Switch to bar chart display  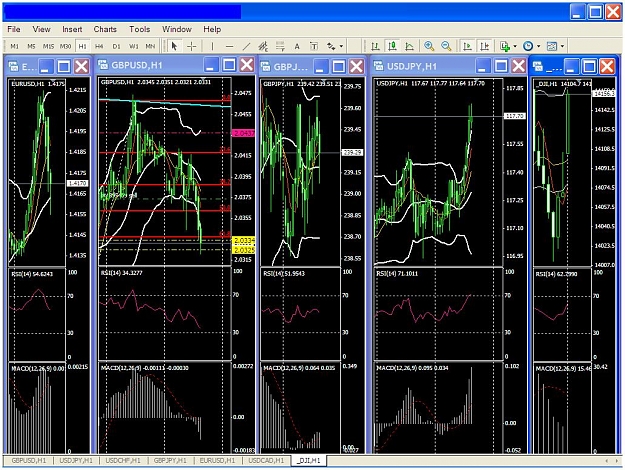[x=375, y=46]
